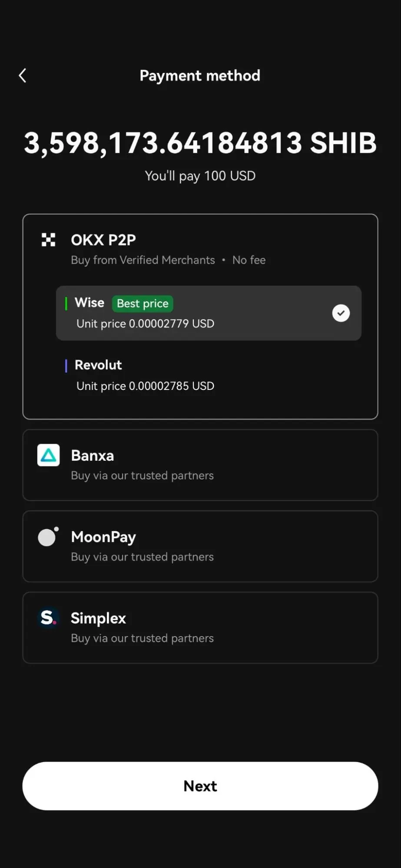Screen dimensions: 401x868
Task: Click the SHIB amount display
Action: point(200,143)
